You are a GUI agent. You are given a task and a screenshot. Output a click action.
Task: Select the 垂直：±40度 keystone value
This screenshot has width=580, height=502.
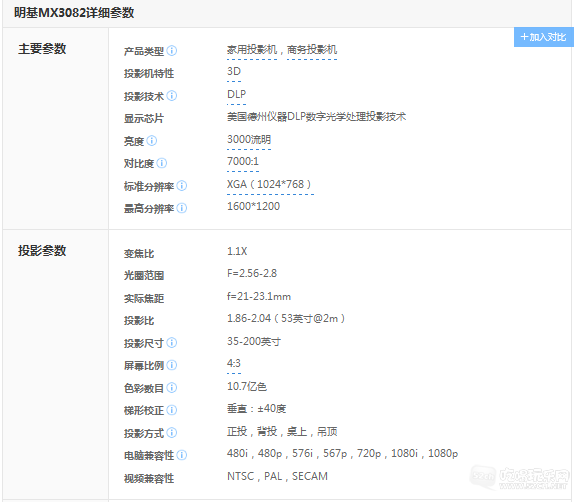(x=256, y=409)
